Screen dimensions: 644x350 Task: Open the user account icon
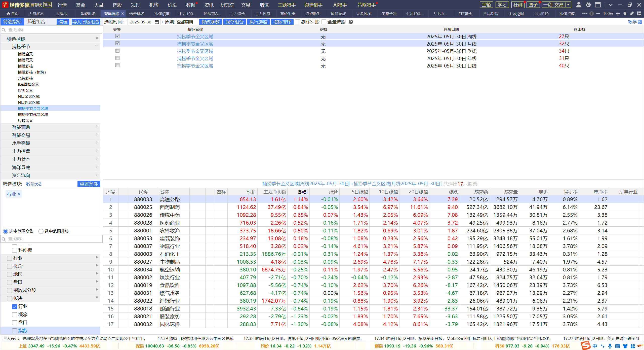[x=578, y=5]
